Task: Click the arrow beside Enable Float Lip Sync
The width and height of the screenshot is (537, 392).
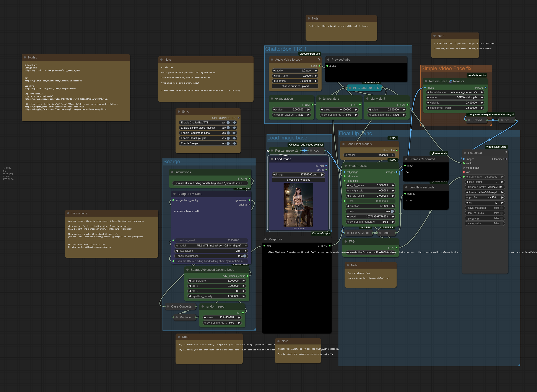Action: (x=234, y=138)
